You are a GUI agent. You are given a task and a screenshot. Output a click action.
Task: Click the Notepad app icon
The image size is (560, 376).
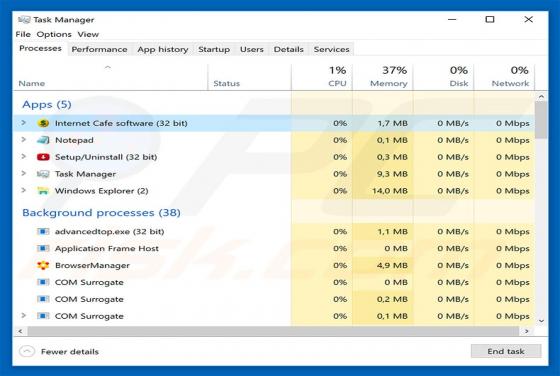[43, 140]
